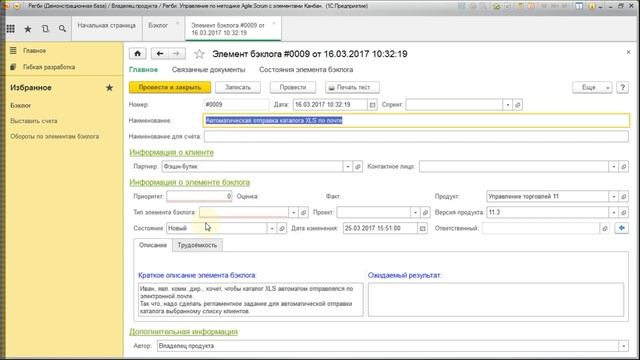Open Гибкая разработка section in sidebar
Image resolution: width=640 pixels, height=360 pixels.
[49, 67]
